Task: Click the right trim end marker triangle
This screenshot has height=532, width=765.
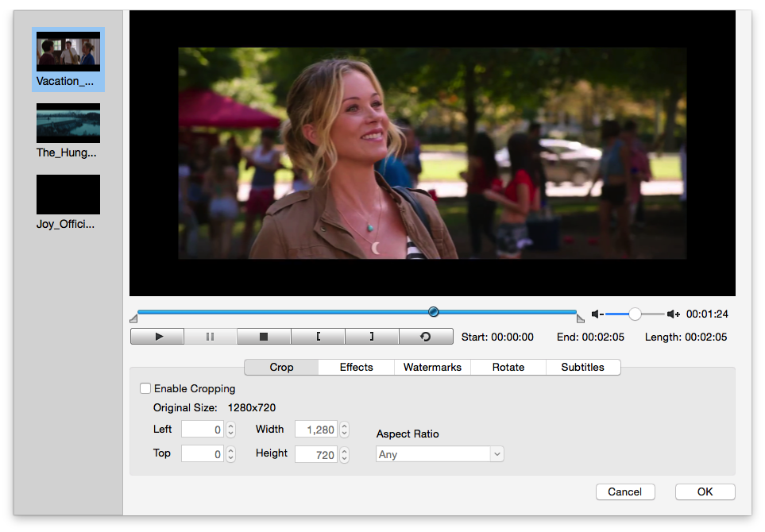Action: (580, 319)
